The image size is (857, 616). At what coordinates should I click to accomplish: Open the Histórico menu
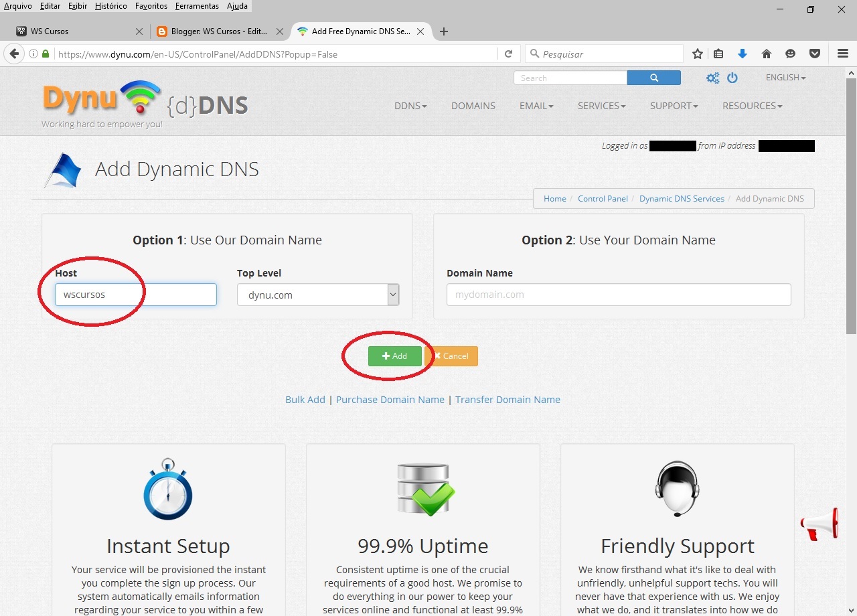[x=111, y=6]
